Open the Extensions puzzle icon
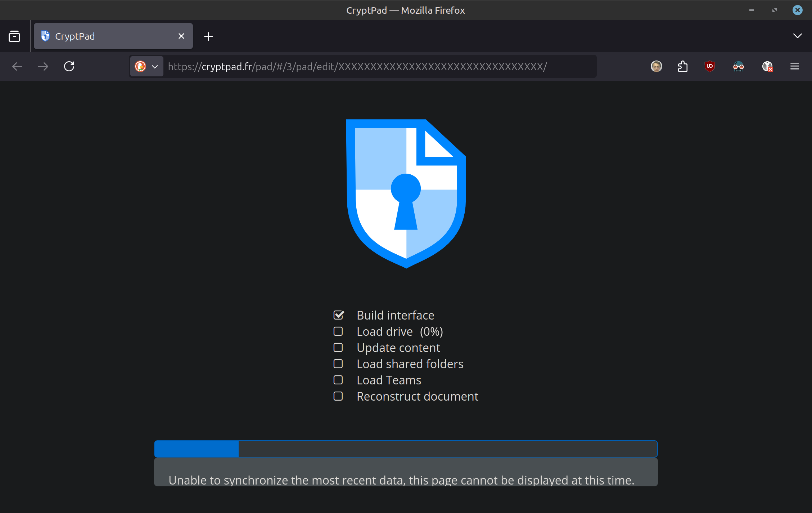Screen dimensions: 812x513 coord(682,66)
